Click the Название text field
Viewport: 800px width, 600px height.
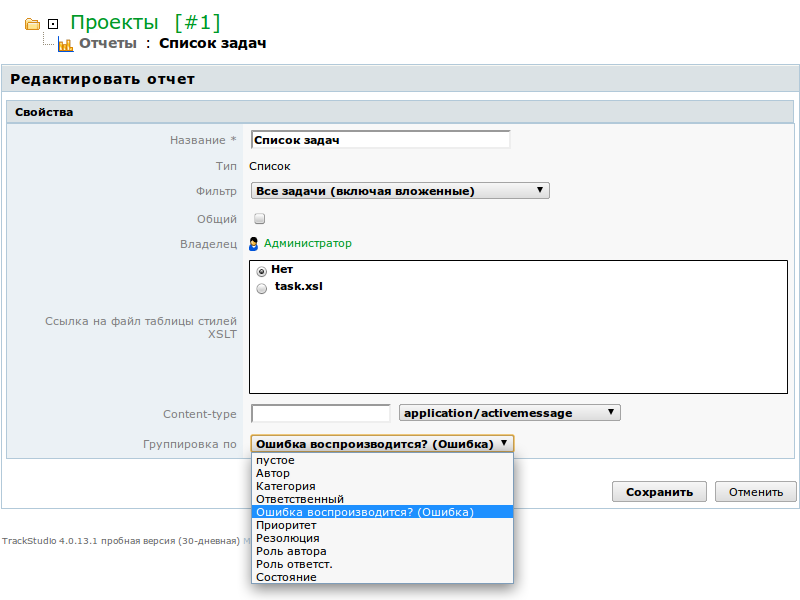point(380,140)
